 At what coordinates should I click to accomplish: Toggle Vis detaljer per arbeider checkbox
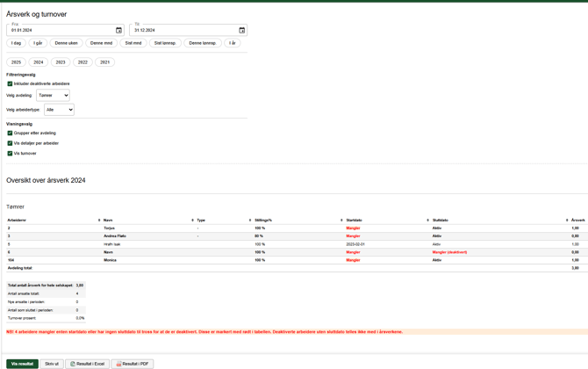tap(10, 143)
